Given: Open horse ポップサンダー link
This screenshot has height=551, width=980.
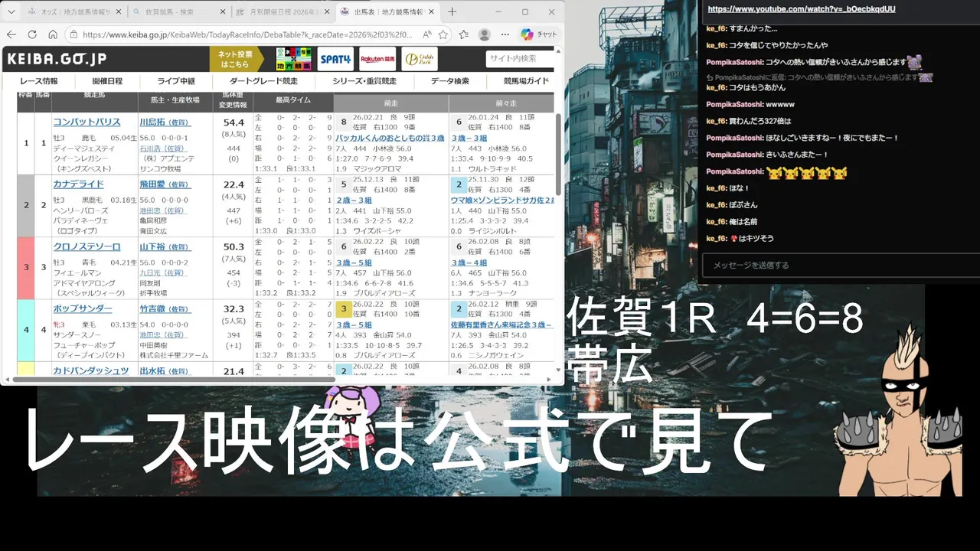Looking at the screenshot, I should [x=83, y=308].
